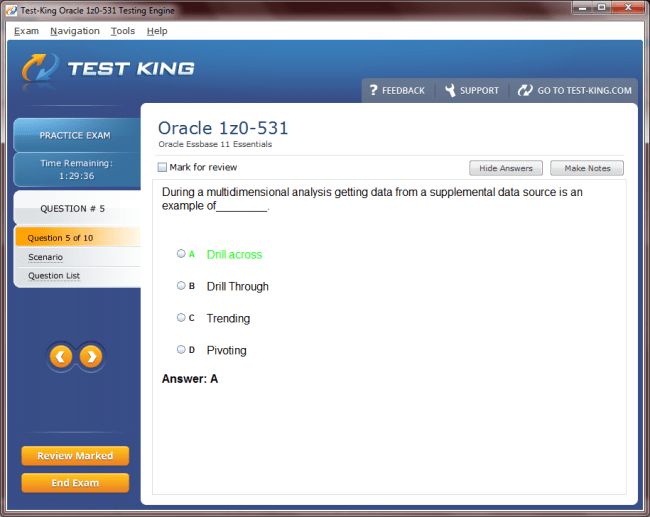Select answer C Trending
This screenshot has height=517, width=650.
click(181, 317)
